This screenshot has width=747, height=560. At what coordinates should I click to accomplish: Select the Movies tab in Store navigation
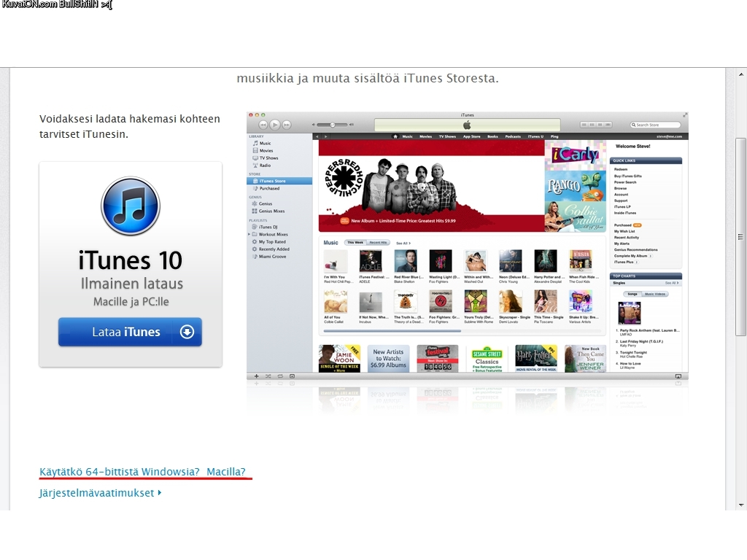[x=425, y=136]
